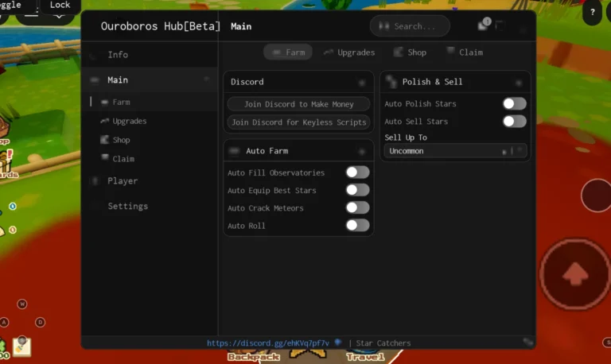The image size is (611, 364).
Task: Click the Ouroboros Hub[Beta] title
Action: (161, 26)
